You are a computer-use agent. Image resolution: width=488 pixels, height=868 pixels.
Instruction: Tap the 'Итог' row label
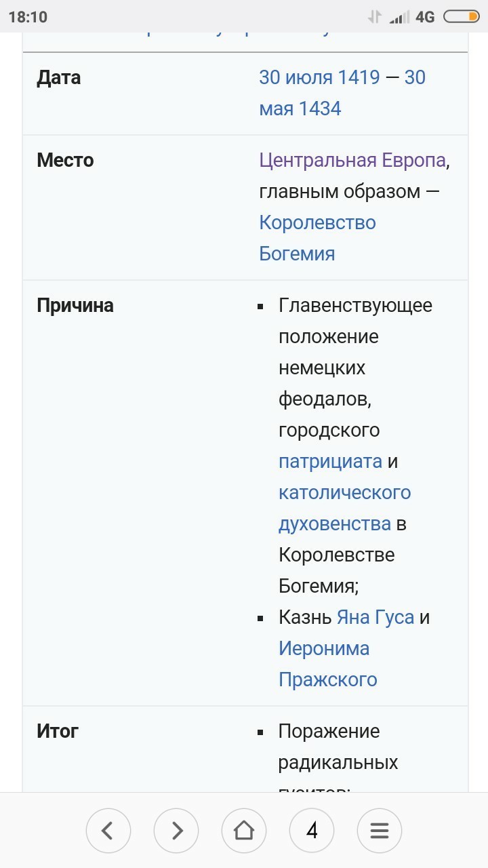click(58, 732)
